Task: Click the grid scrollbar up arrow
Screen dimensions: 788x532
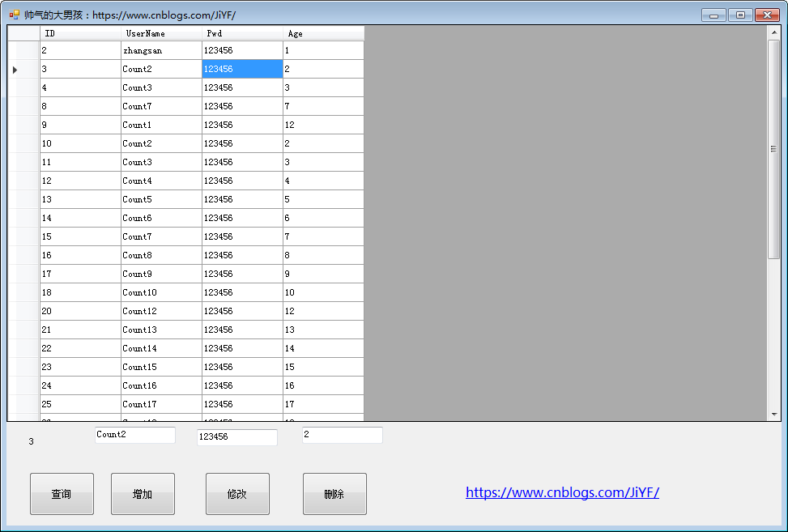Action: click(774, 32)
